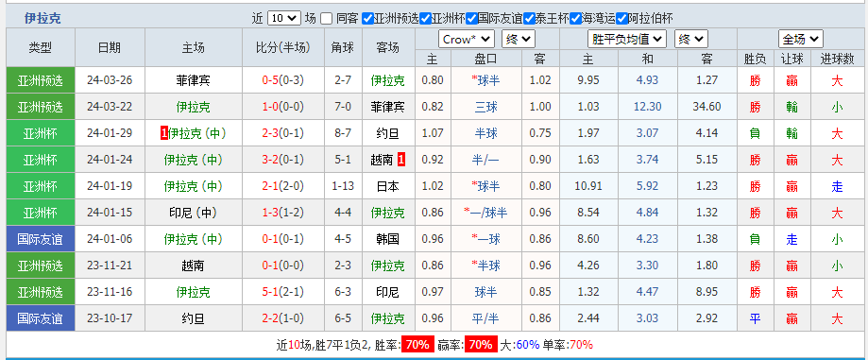This screenshot has height=360, width=868.
Task: Open the 终 dropdown next to Crow*
Action: pos(519,40)
